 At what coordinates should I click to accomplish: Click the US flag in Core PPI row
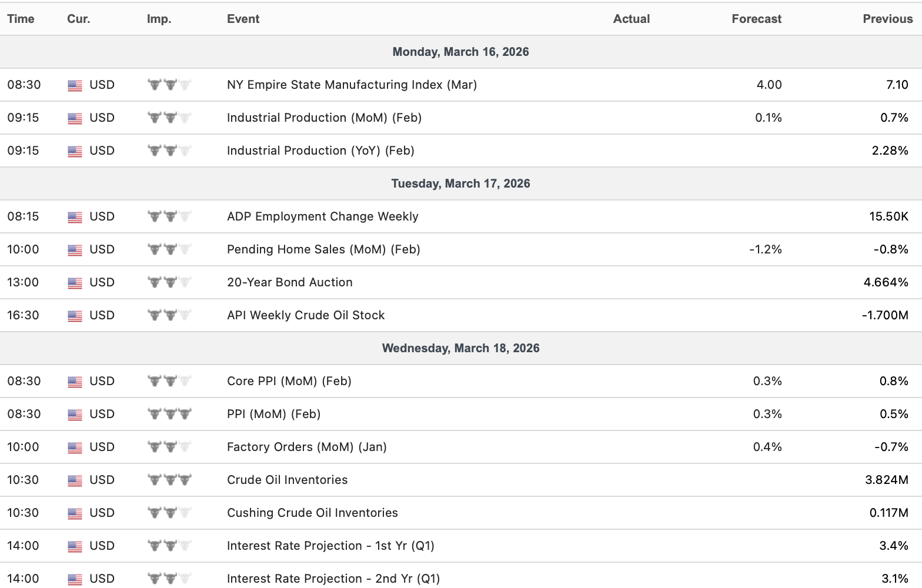click(75, 382)
